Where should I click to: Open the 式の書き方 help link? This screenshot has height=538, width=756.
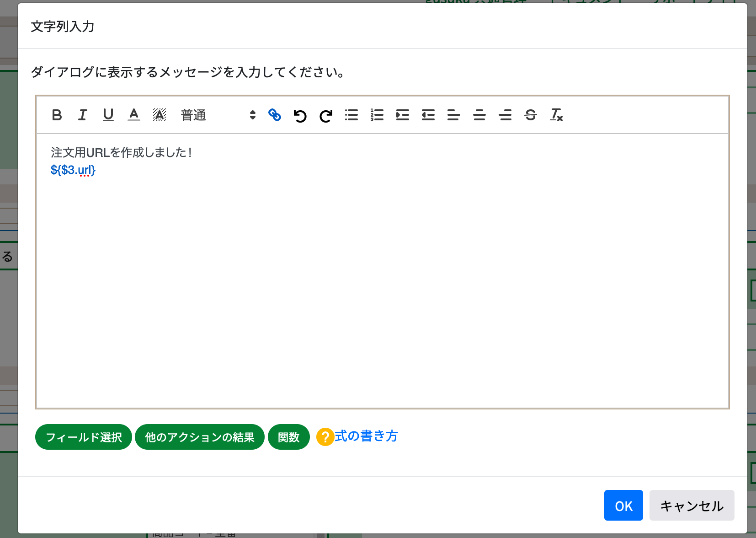click(366, 436)
